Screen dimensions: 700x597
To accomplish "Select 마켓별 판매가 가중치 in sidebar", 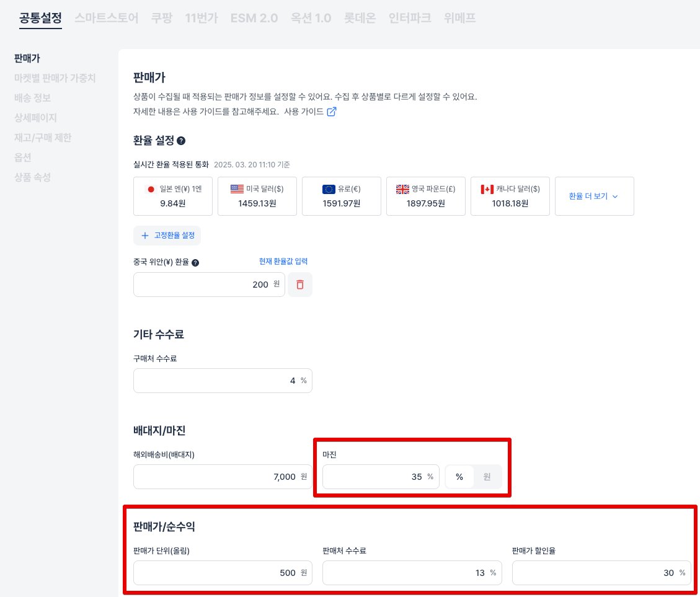I will [x=55, y=78].
